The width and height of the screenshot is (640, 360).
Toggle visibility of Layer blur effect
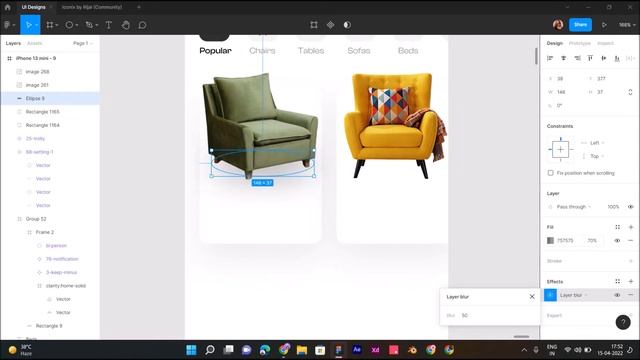[x=617, y=295]
